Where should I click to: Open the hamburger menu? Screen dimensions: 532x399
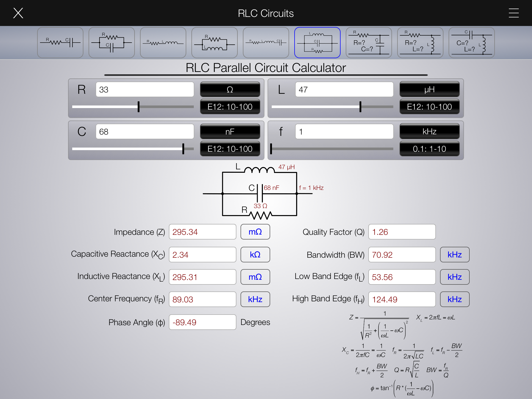click(514, 13)
